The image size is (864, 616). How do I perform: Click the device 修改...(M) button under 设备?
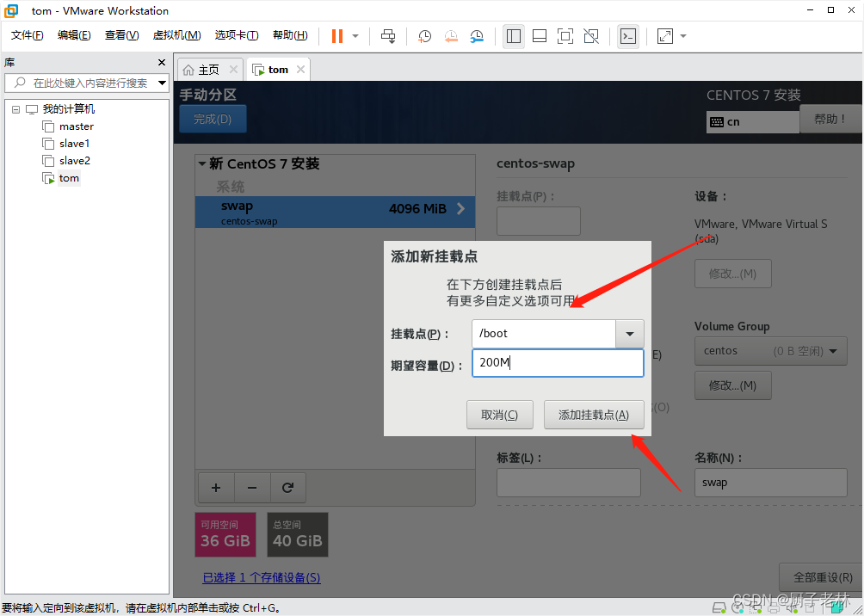click(x=733, y=274)
